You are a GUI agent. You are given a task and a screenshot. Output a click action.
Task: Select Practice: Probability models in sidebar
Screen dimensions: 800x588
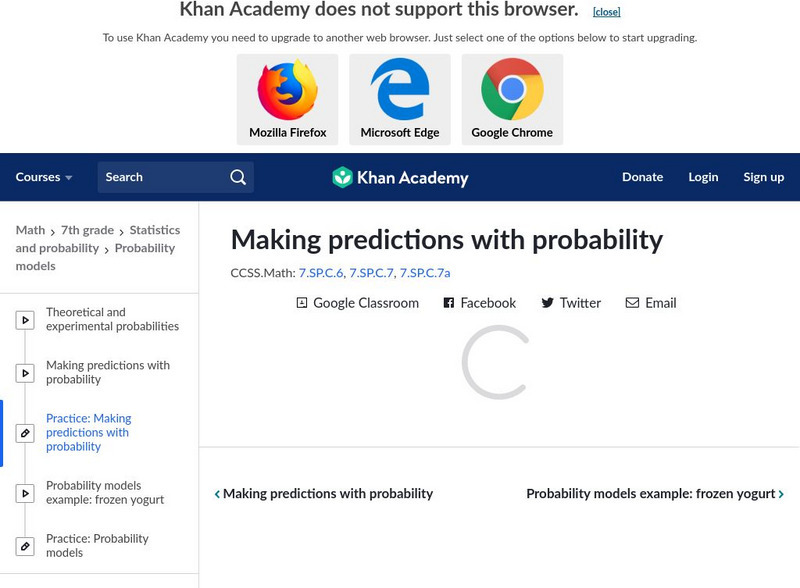97,545
